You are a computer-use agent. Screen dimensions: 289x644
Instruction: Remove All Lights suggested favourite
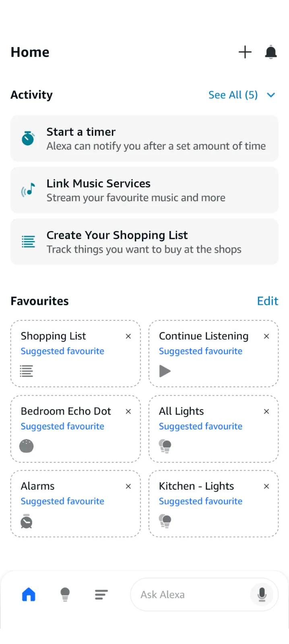266,411
